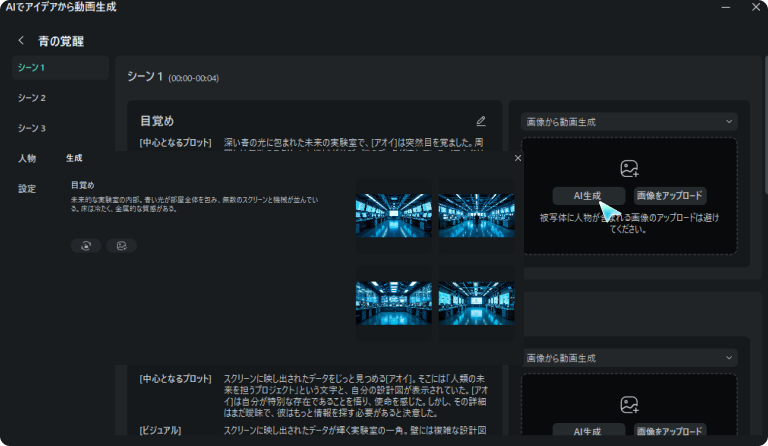Regenerate images with the refresh icon button
This screenshot has height=446, width=768.
click(x=86, y=246)
